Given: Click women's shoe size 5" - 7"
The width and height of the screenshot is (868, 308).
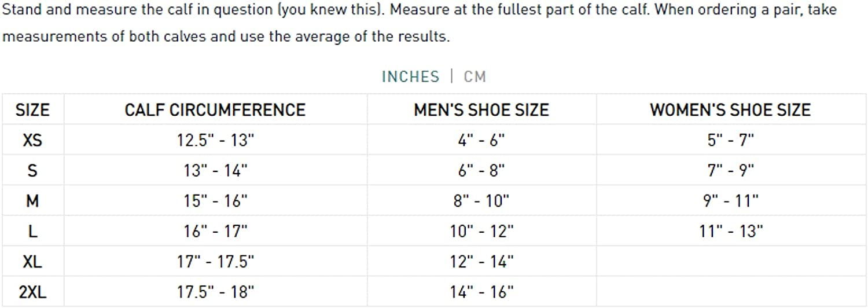Looking at the screenshot, I should click(x=730, y=140).
